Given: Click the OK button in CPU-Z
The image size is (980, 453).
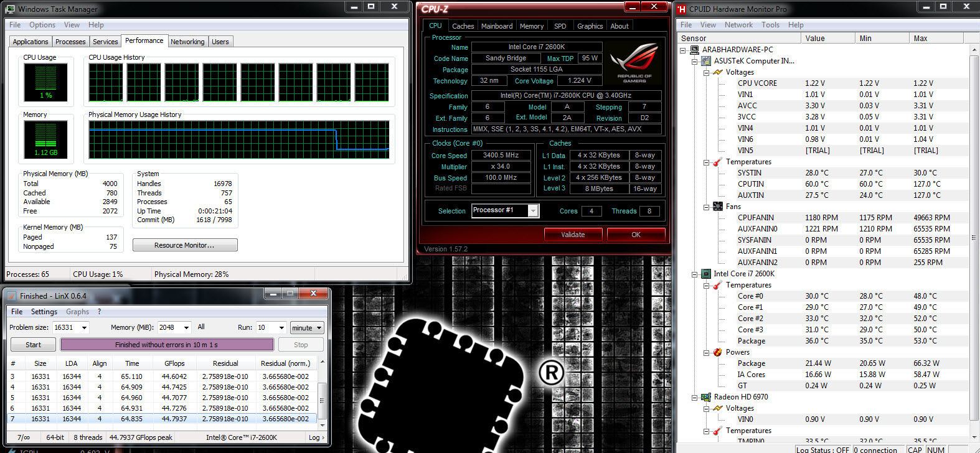Looking at the screenshot, I should pos(636,235).
